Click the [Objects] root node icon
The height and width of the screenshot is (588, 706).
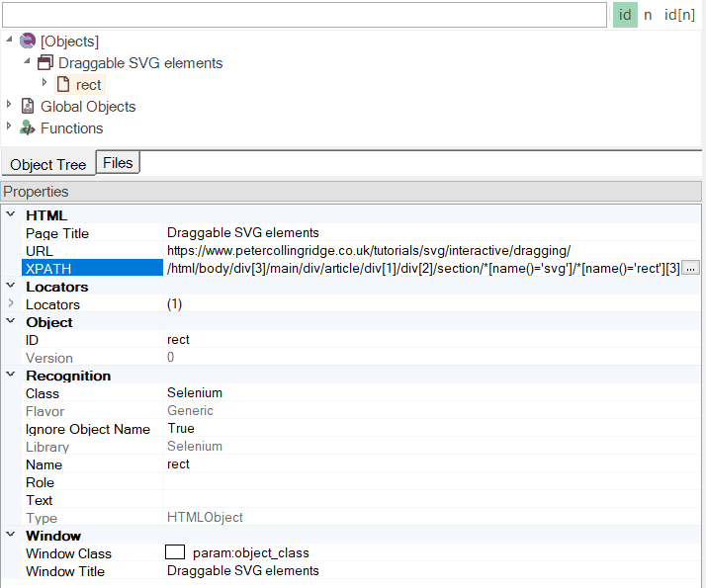point(28,42)
